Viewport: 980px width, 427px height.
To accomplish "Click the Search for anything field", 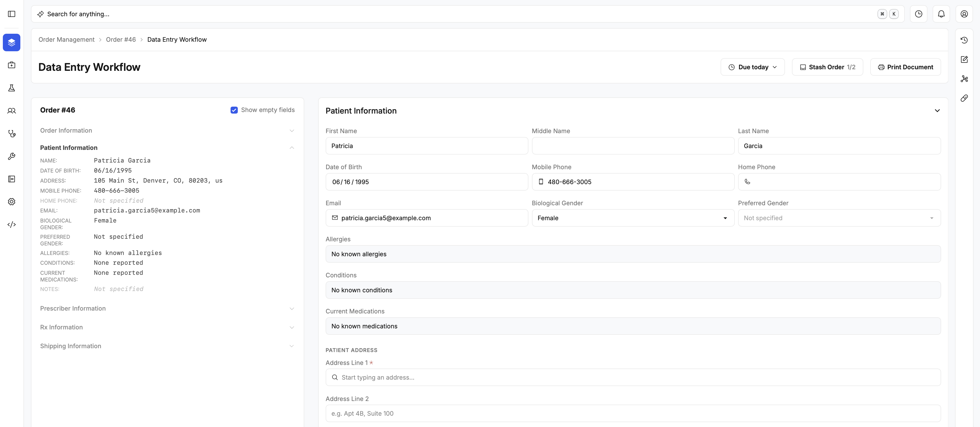I will pyautogui.click(x=467, y=14).
